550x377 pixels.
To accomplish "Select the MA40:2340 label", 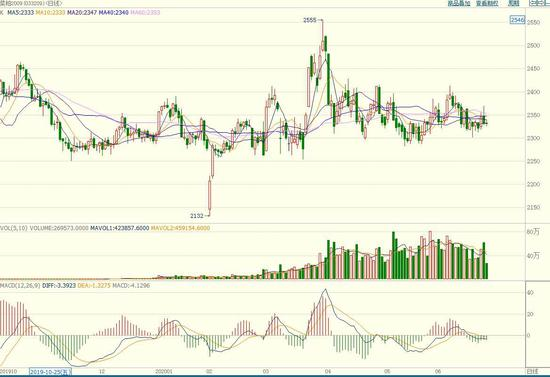I will (x=114, y=13).
